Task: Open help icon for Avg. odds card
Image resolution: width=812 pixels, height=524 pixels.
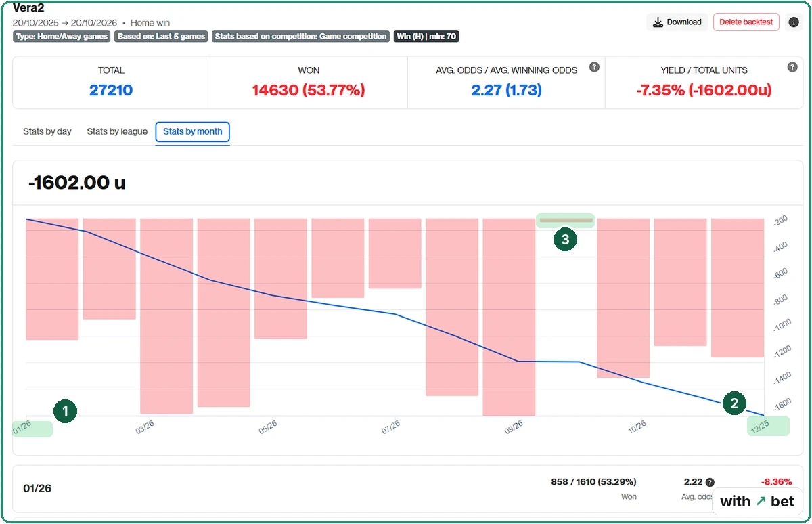Action: [594, 67]
